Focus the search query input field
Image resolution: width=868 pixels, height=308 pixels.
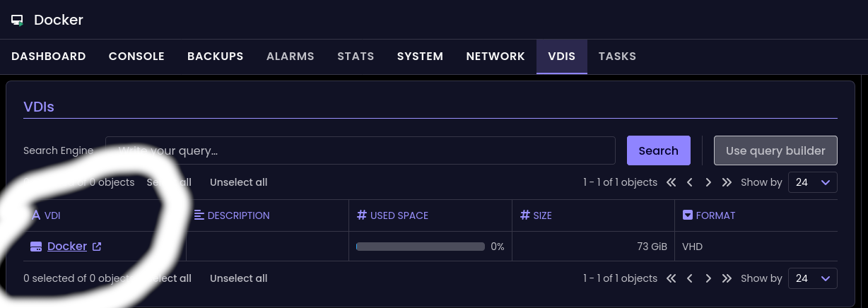tap(360, 150)
